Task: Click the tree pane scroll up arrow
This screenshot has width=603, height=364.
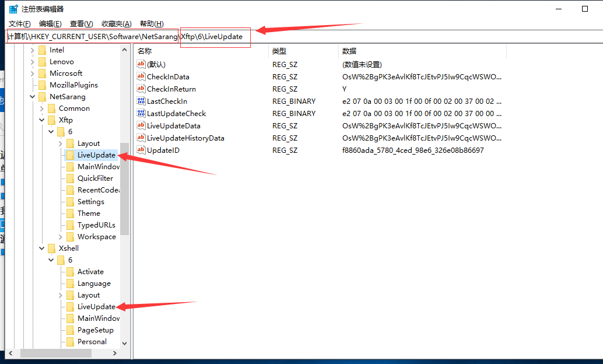Action: [124, 50]
